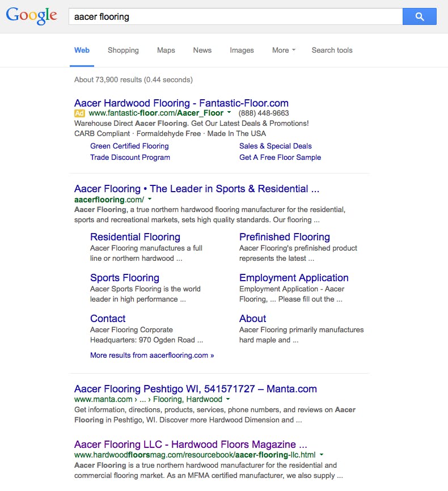
Task: Open the Images tab
Action: 242,50
